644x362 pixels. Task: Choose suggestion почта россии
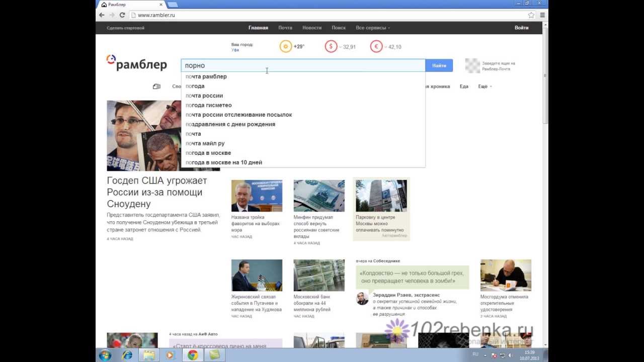click(x=303, y=96)
